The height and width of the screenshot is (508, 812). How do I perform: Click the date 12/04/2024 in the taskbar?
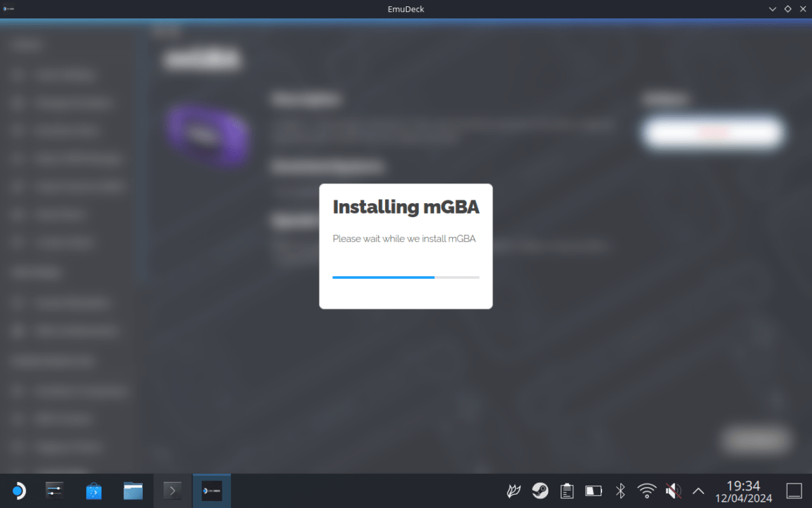[x=743, y=498]
